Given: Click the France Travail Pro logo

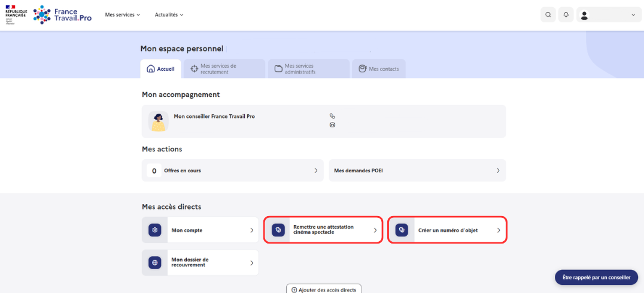Looking at the screenshot, I should (x=63, y=15).
